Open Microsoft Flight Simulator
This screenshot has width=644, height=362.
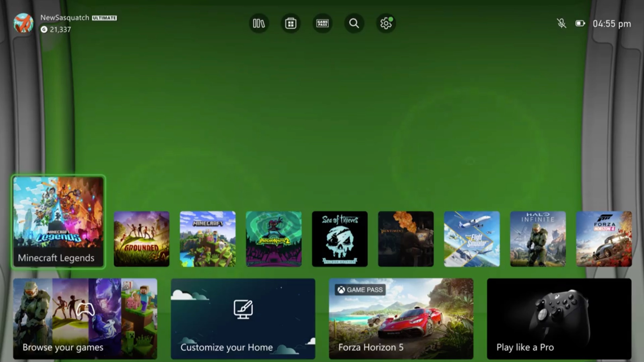point(472,239)
